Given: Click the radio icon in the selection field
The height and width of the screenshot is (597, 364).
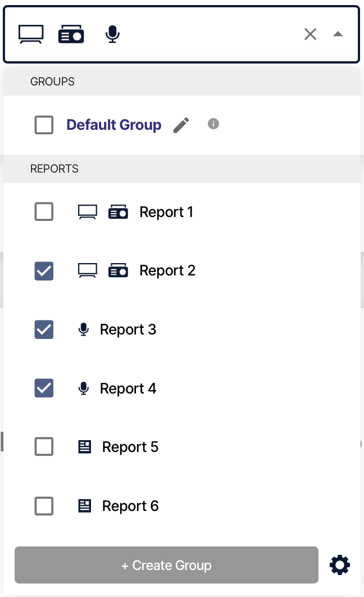Looking at the screenshot, I should [71, 34].
